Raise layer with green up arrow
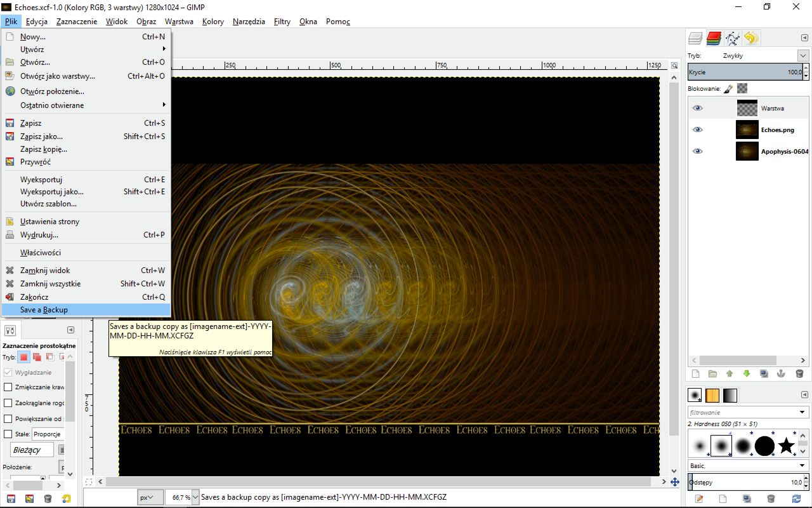This screenshot has width=812, height=508. tap(730, 374)
